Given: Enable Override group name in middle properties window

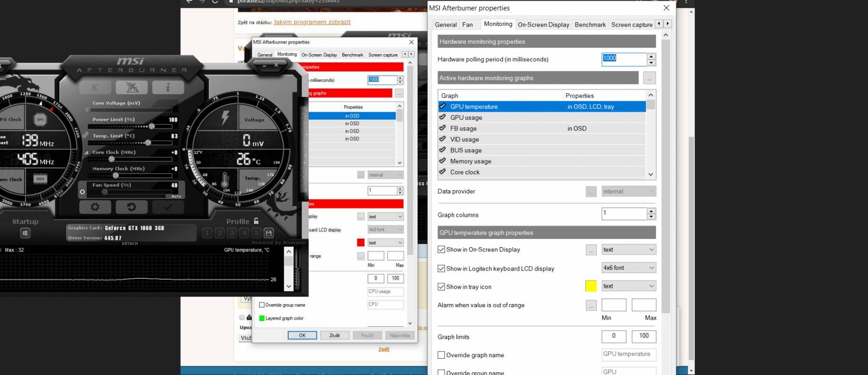Looking at the screenshot, I should coord(262,305).
